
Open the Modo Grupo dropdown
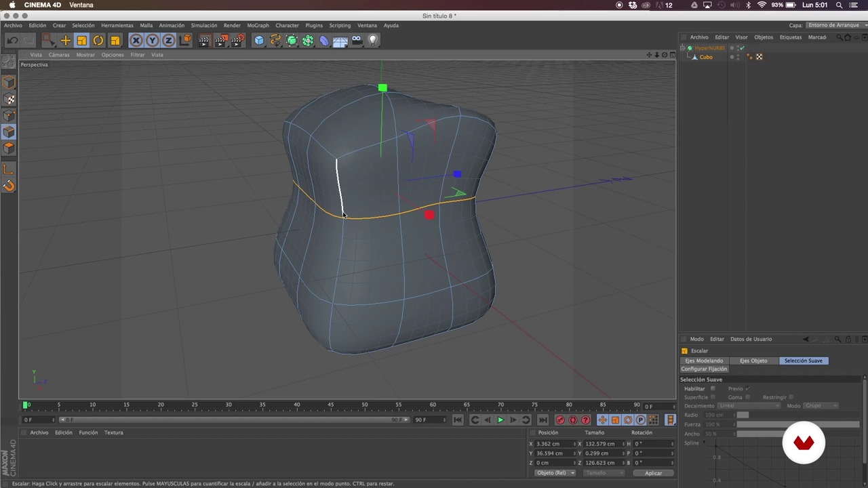821,405
